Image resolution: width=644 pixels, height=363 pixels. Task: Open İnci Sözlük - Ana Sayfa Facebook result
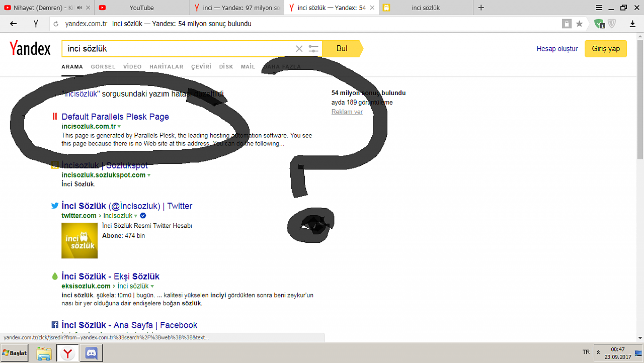(x=129, y=325)
